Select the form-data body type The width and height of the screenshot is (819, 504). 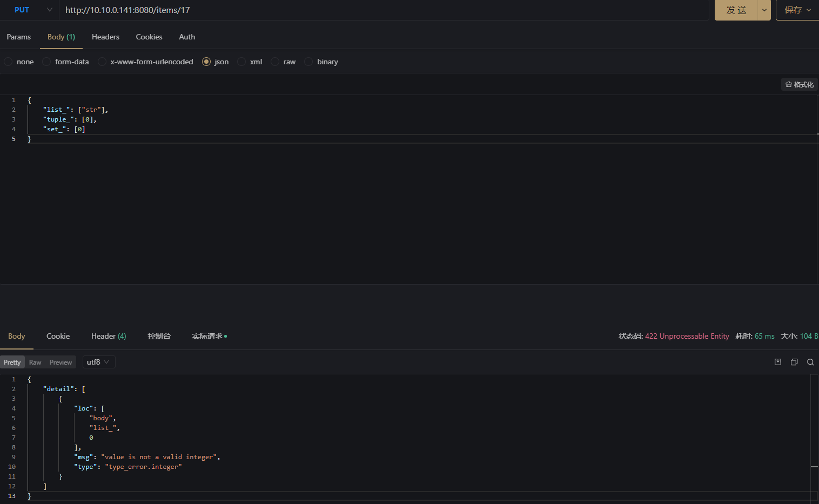(47, 62)
